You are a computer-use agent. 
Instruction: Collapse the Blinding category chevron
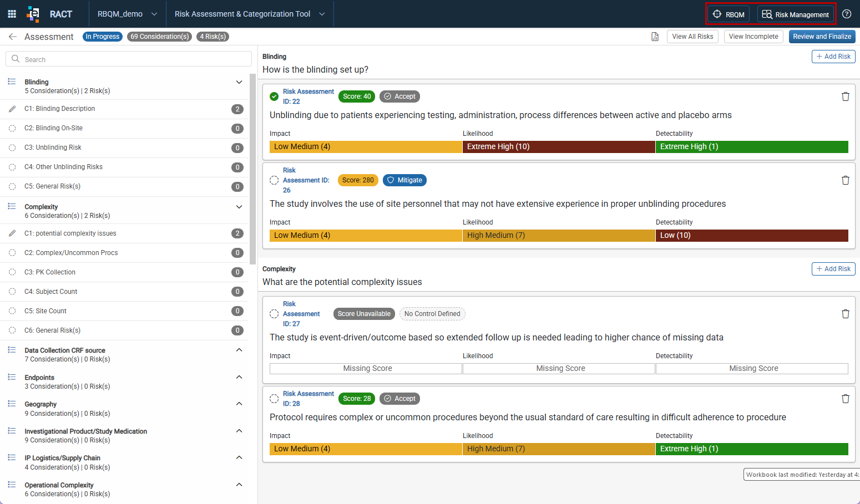(x=239, y=82)
